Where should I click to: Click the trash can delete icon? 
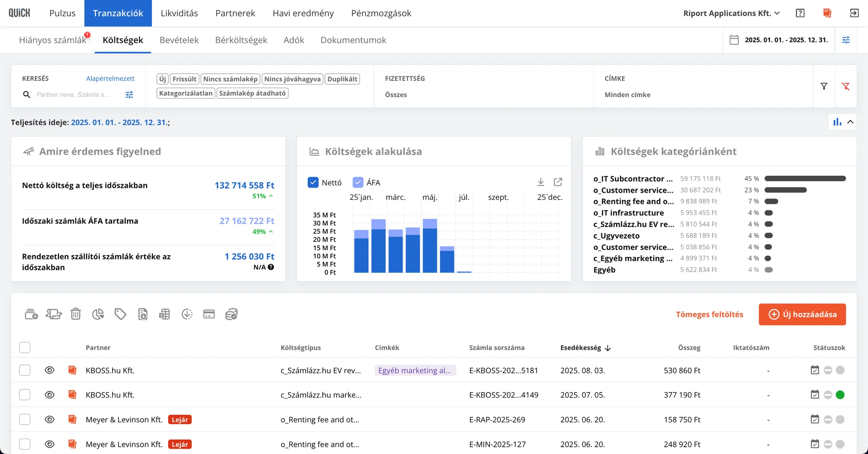[75, 314]
